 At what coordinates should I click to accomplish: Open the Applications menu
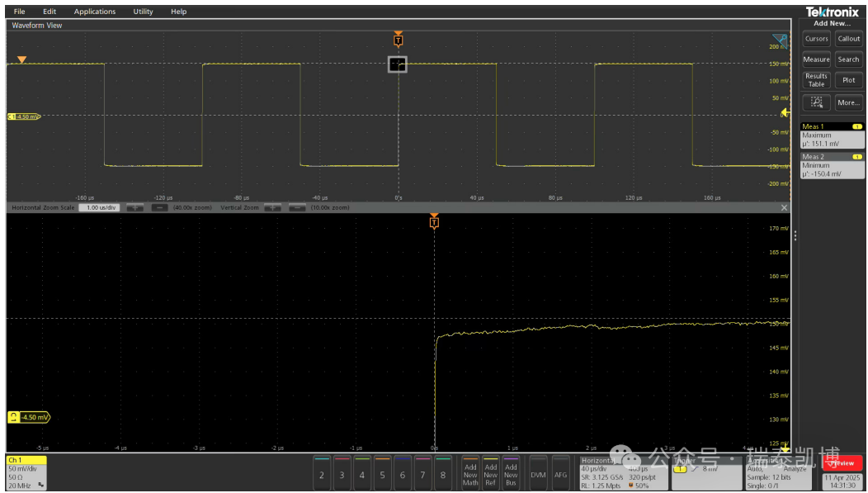point(95,12)
